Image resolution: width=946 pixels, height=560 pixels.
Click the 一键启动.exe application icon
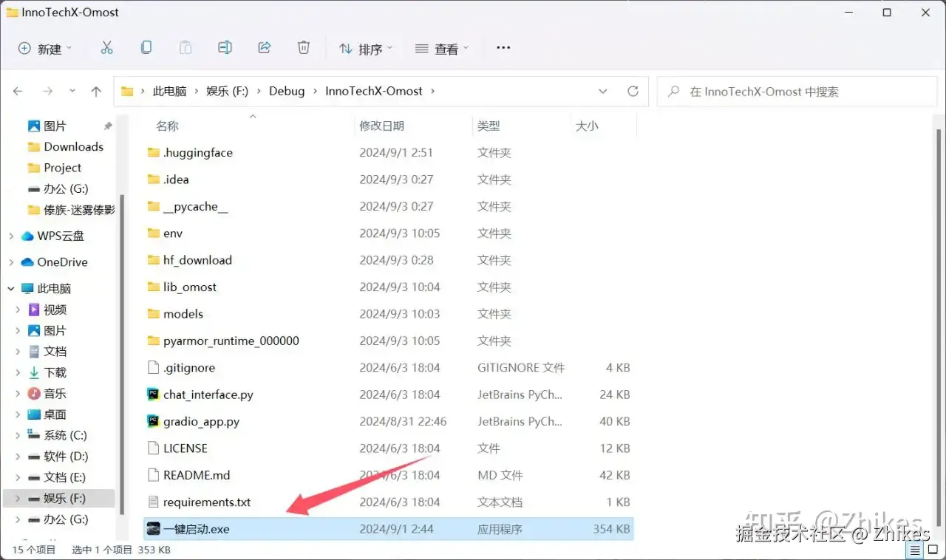(153, 529)
